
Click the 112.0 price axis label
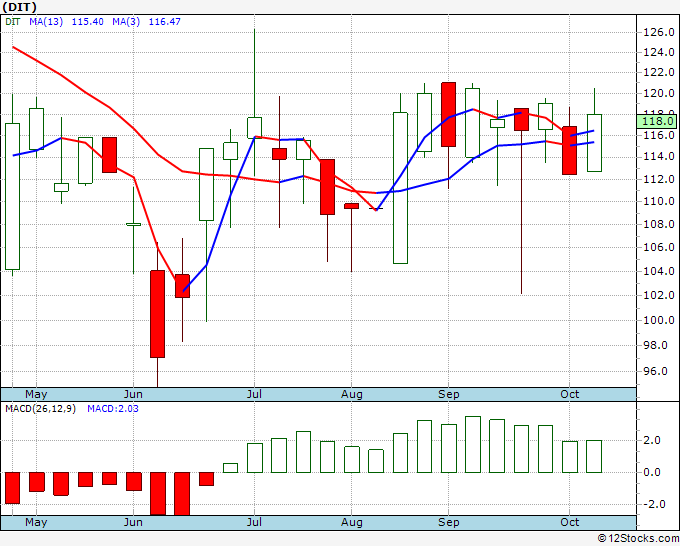[x=659, y=179]
